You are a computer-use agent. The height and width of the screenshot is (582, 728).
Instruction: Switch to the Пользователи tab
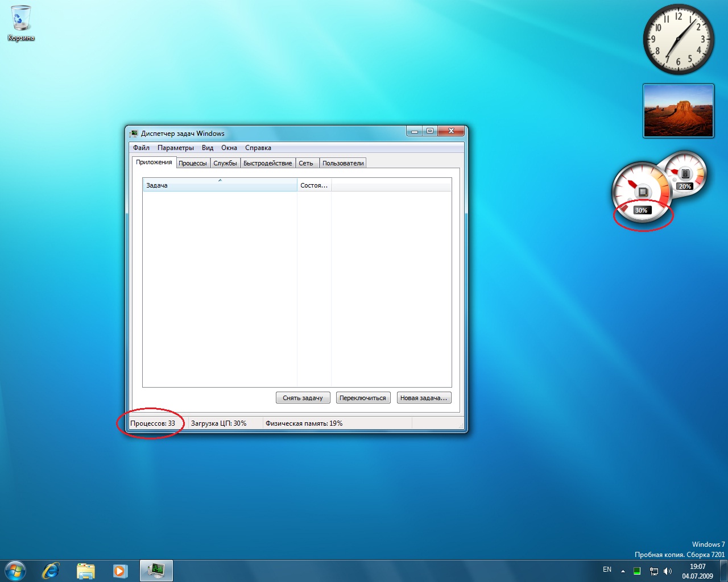click(x=343, y=163)
